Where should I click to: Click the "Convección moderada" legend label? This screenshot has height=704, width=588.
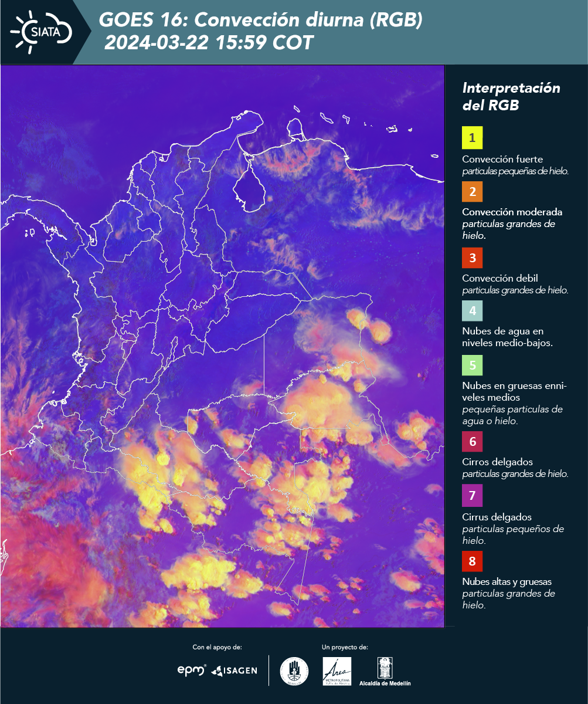(512, 212)
